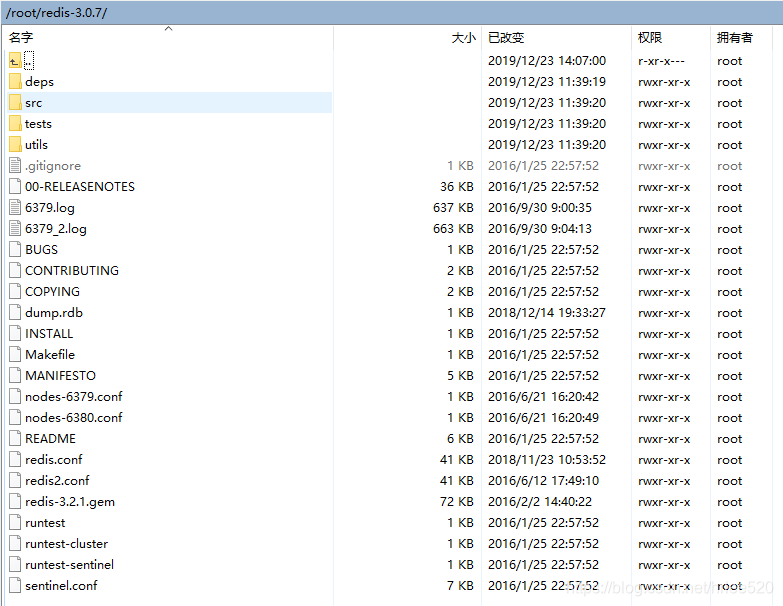Viewport: 783px width, 606px height.
Task: Select the '6379.log' file name
Action: tap(50, 208)
